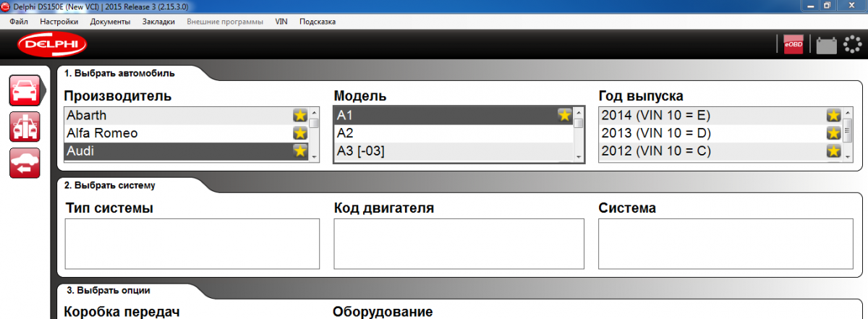Toggle favorite star for Audi

point(300,151)
